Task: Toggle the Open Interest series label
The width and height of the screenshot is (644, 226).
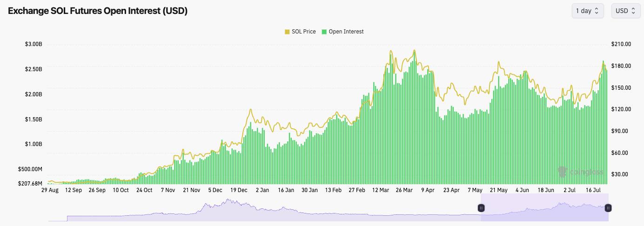Action: 346,32
